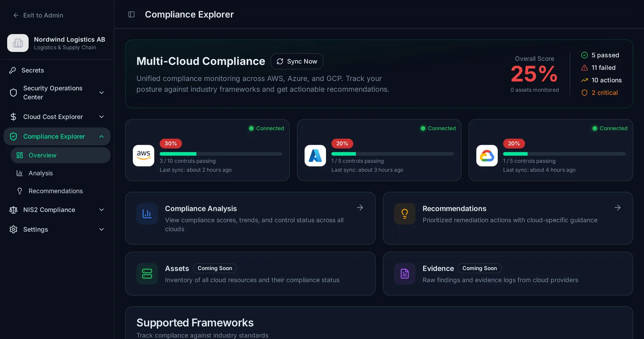Click the AWS logo icon
This screenshot has height=339, width=644.
[x=143, y=156]
